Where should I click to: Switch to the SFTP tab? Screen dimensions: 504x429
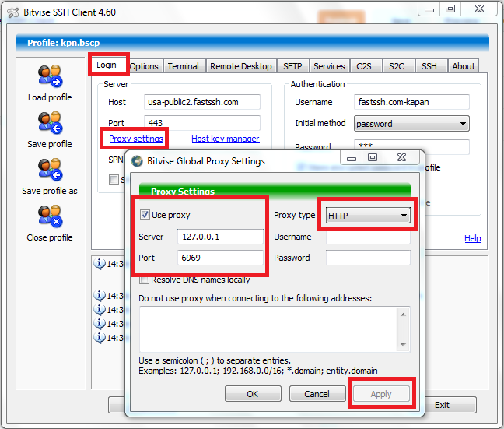292,66
